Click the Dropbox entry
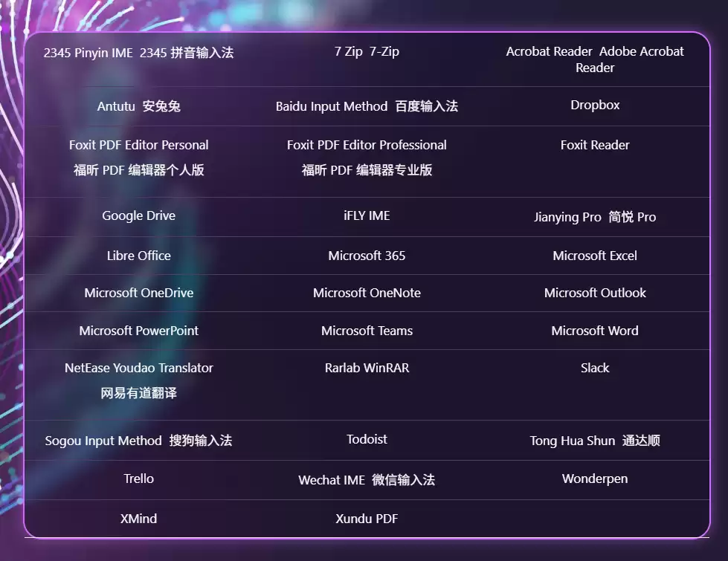728x561 pixels. tap(595, 106)
